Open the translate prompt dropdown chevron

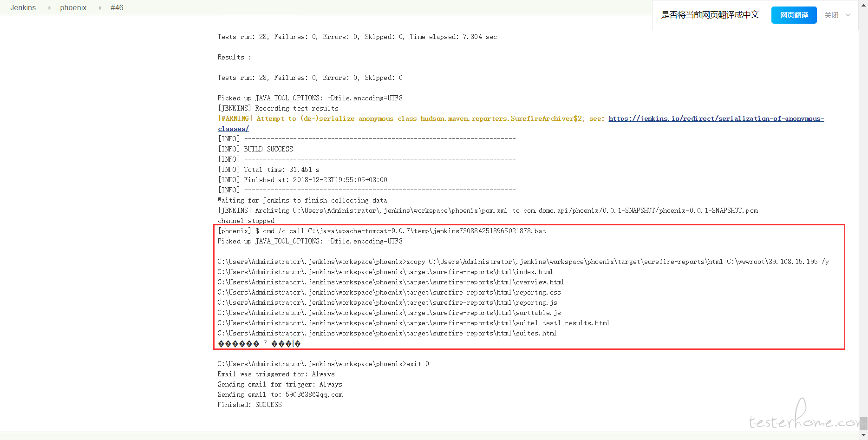848,15
